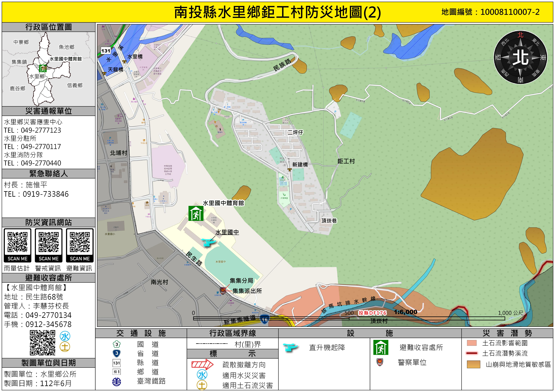Viewport: 555px width, 392px height.
Task: Click the 雨量估計 QR code
Action: tap(17, 242)
